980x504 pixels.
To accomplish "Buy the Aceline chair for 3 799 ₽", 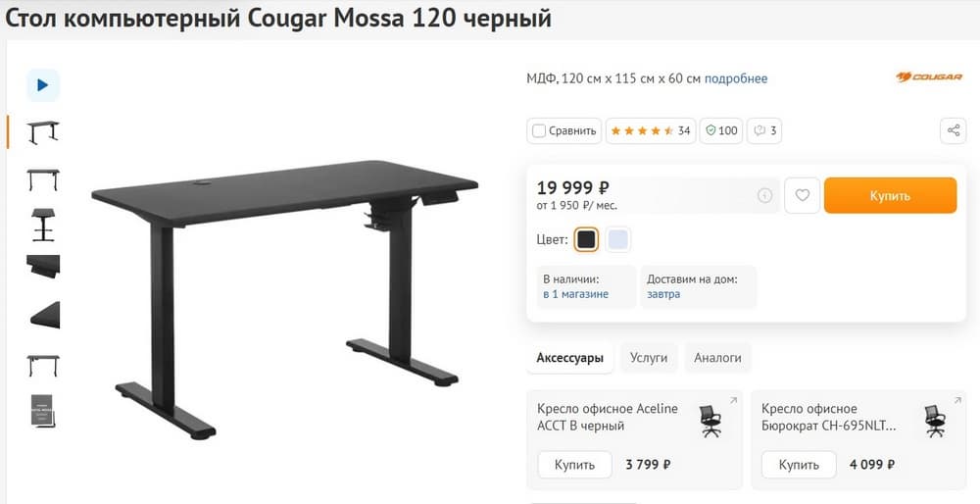I will pyautogui.click(x=575, y=465).
